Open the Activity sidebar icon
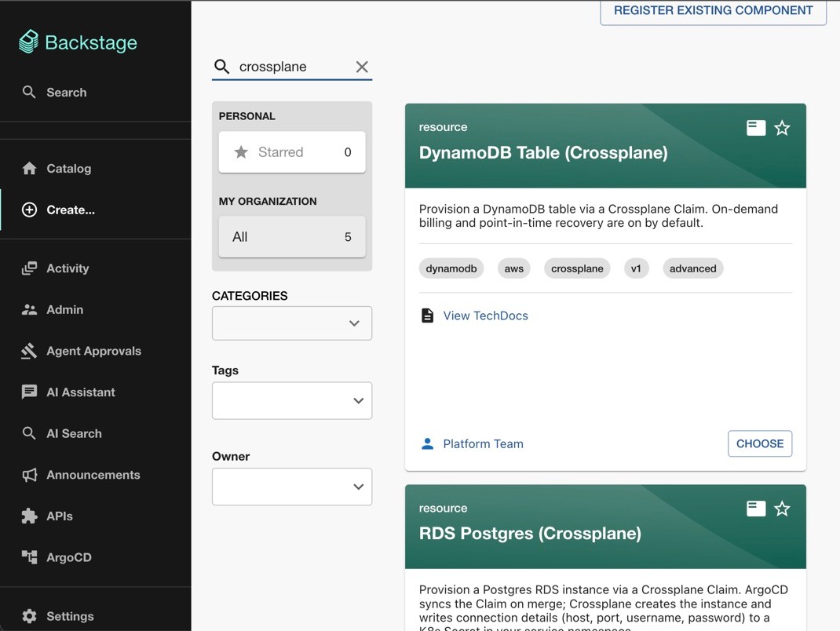The image size is (840, 631). (30, 268)
